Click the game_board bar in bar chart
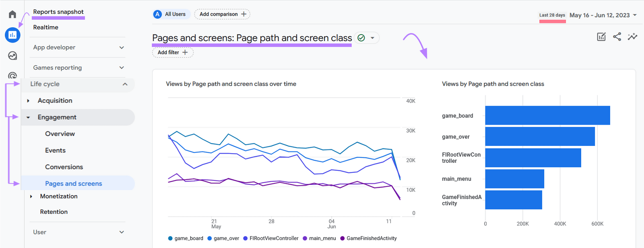 (x=547, y=115)
